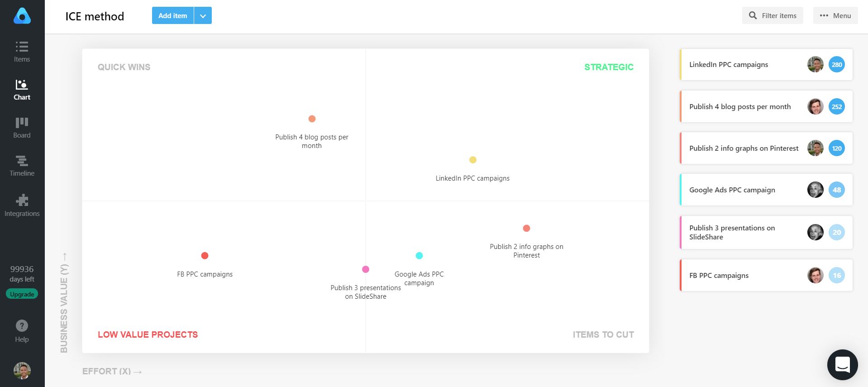Click the ICE method title
This screenshot has width=868, height=387.
(95, 16)
